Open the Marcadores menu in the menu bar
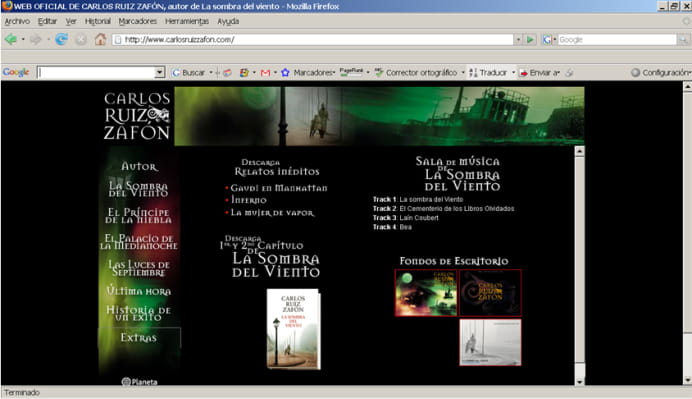692x399 pixels. point(138,21)
